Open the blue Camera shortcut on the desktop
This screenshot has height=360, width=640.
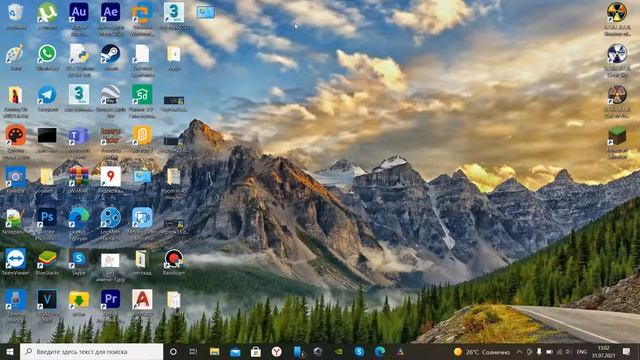coord(16,176)
